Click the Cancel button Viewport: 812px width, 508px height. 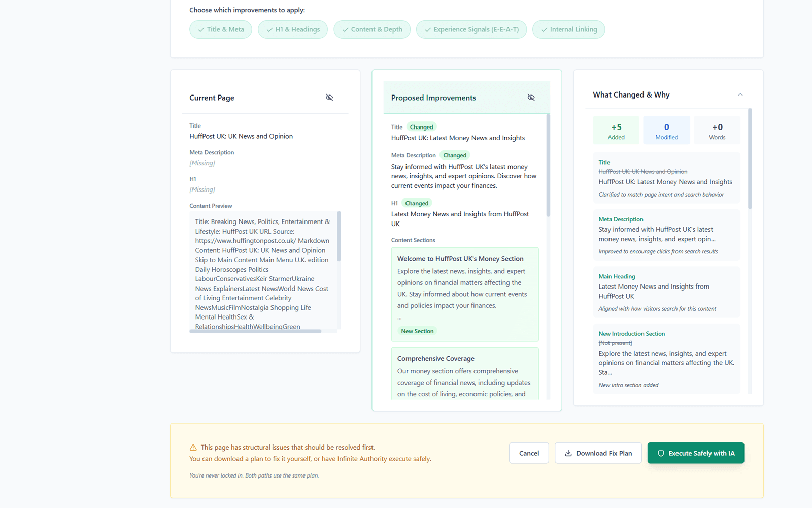529,453
